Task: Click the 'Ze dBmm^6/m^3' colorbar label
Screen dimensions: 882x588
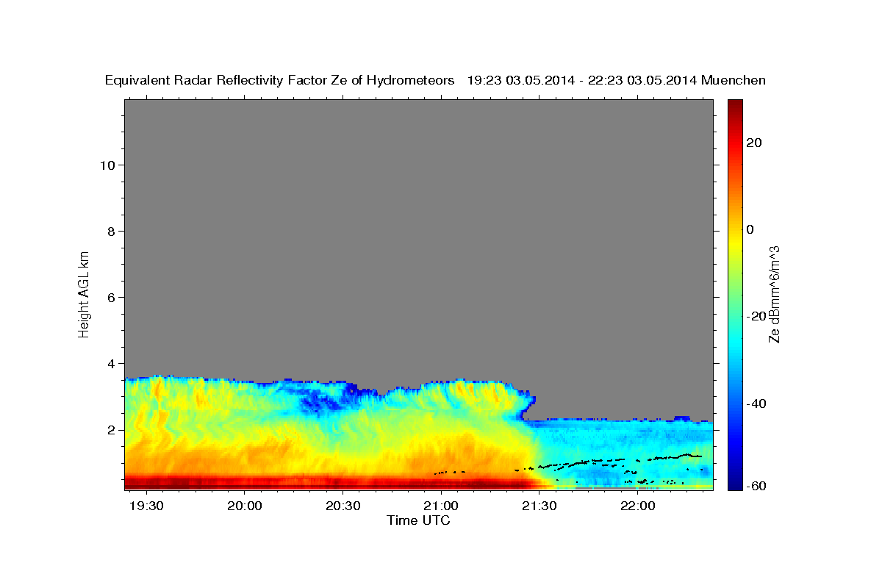Action: point(774,294)
